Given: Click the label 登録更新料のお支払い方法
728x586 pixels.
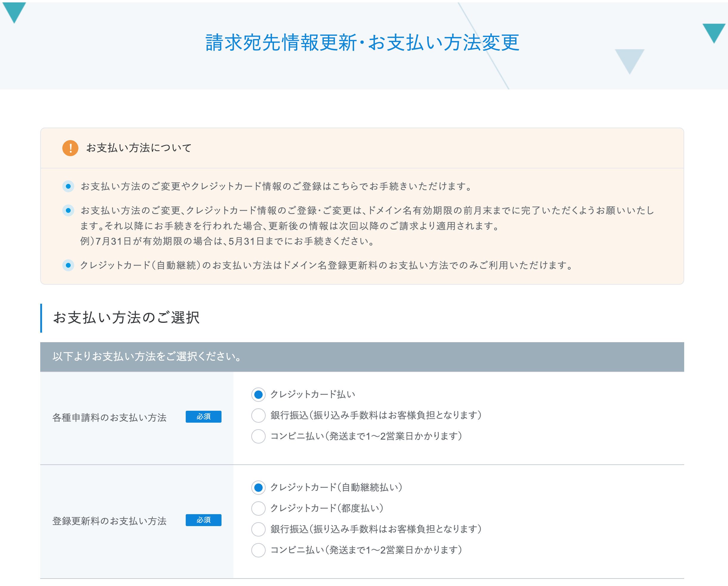Looking at the screenshot, I should pos(109,521).
